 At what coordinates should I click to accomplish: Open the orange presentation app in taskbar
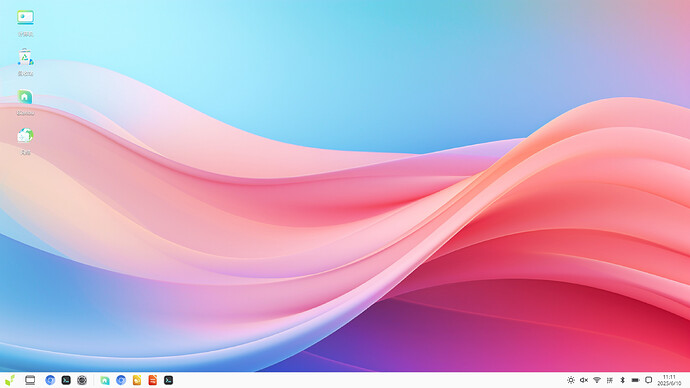(x=153, y=380)
